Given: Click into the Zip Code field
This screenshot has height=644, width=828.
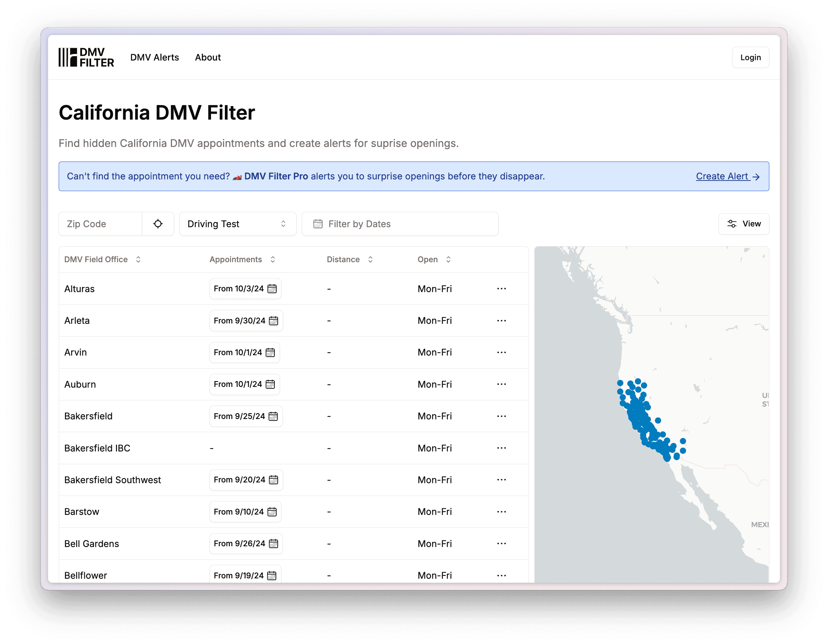Looking at the screenshot, I should coord(101,224).
